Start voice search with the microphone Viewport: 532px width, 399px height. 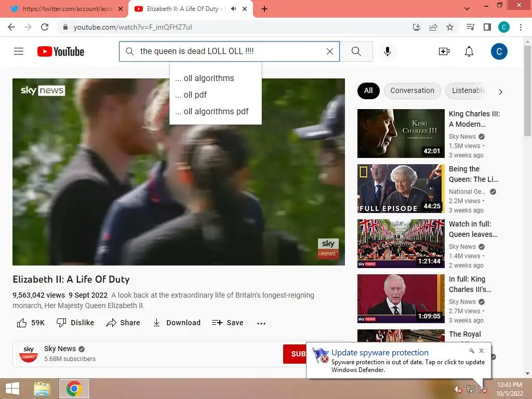coord(388,51)
